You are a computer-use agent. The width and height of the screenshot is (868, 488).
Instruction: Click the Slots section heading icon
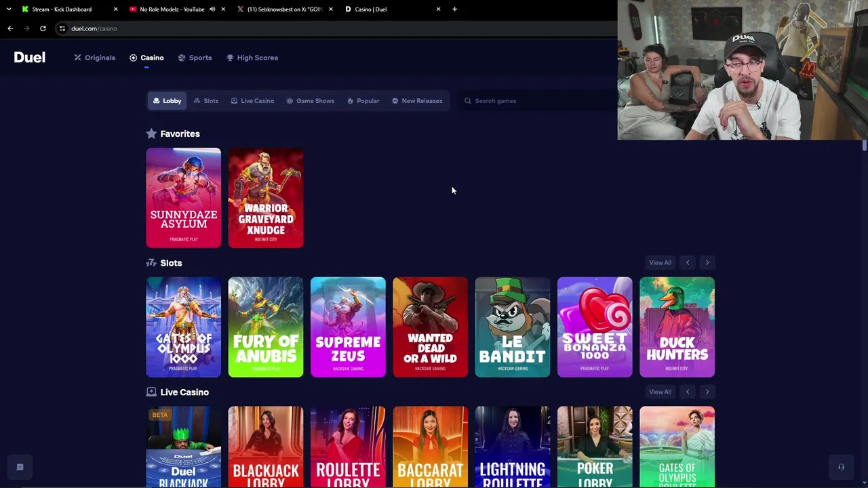point(151,263)
